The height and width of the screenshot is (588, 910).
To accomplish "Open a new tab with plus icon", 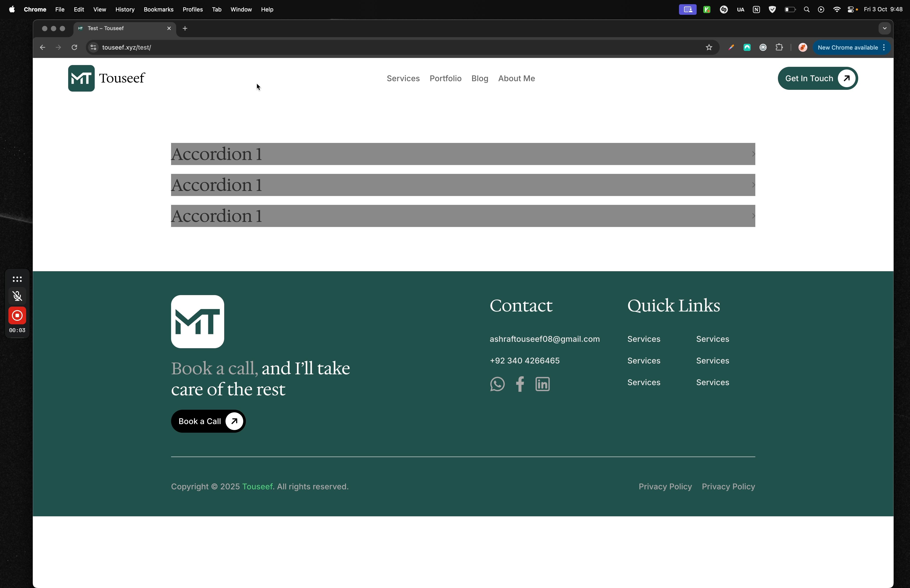I will click(185, 28).
